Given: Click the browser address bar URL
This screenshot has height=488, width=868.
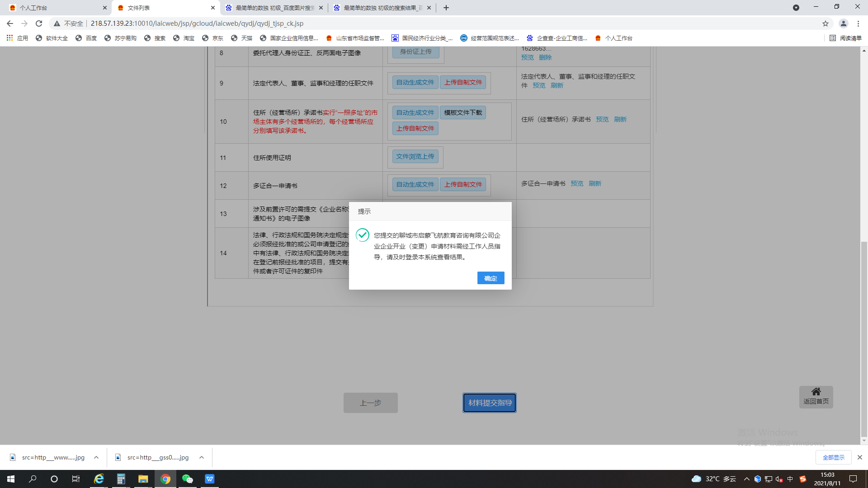Looking at the screenshot, I should pyautogui.click(x=197, y=23).
